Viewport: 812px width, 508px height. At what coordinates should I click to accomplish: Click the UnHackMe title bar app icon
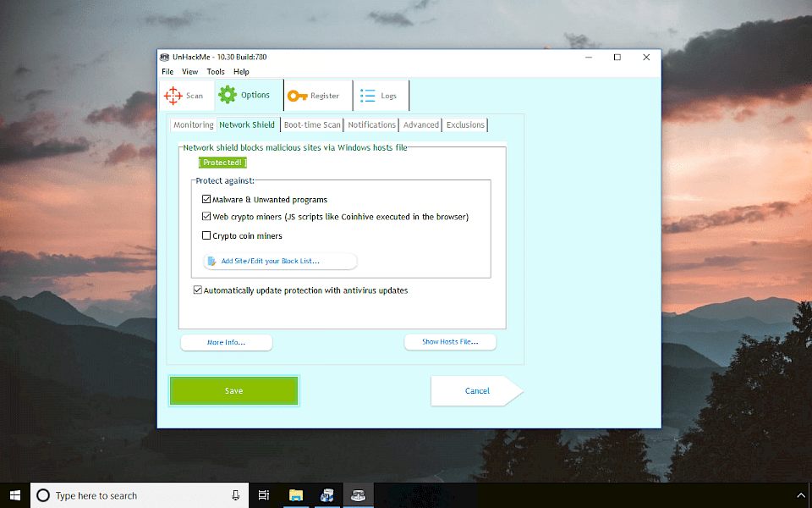(165, 57)
